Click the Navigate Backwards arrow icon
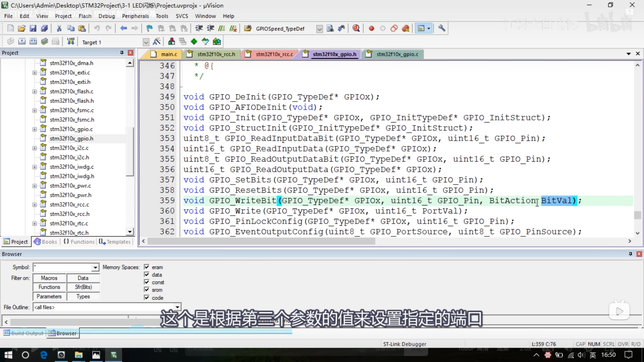 click(x=123, y=28)
